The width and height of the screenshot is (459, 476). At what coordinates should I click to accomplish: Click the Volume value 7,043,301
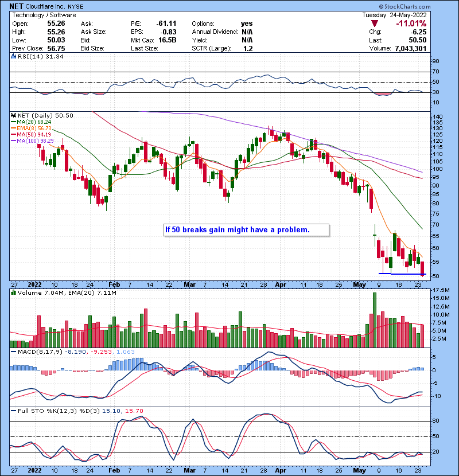pyautogui.click(x=411, y=49)
